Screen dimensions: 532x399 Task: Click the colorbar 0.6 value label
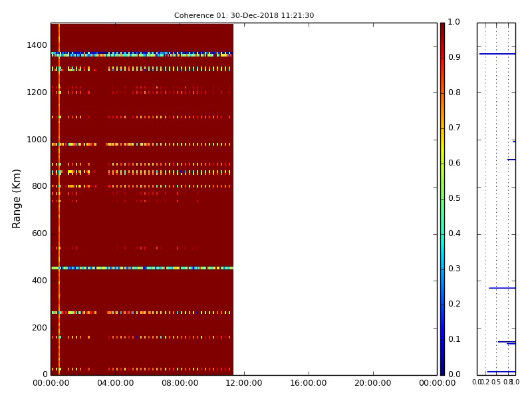[454, 163]
